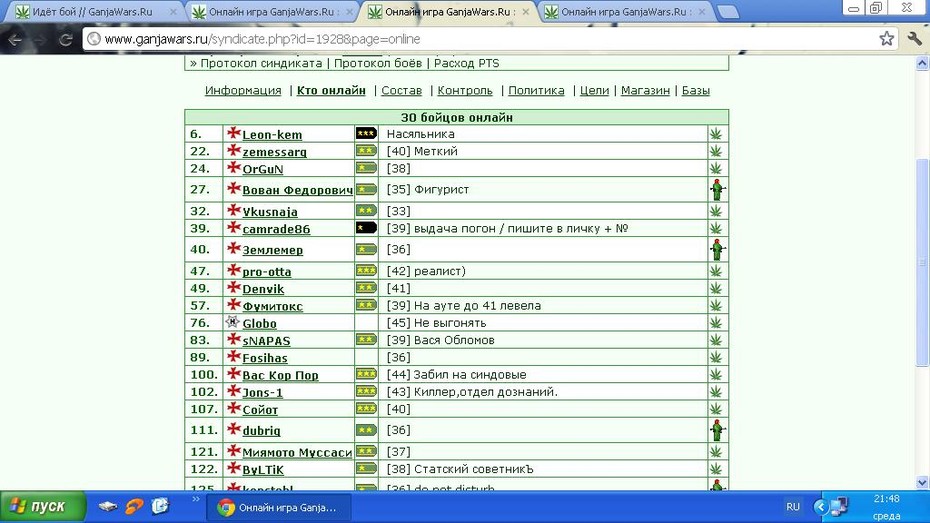Expand quick launch overflow chevron
Screen dimensions: 930x523
point(196,499)
